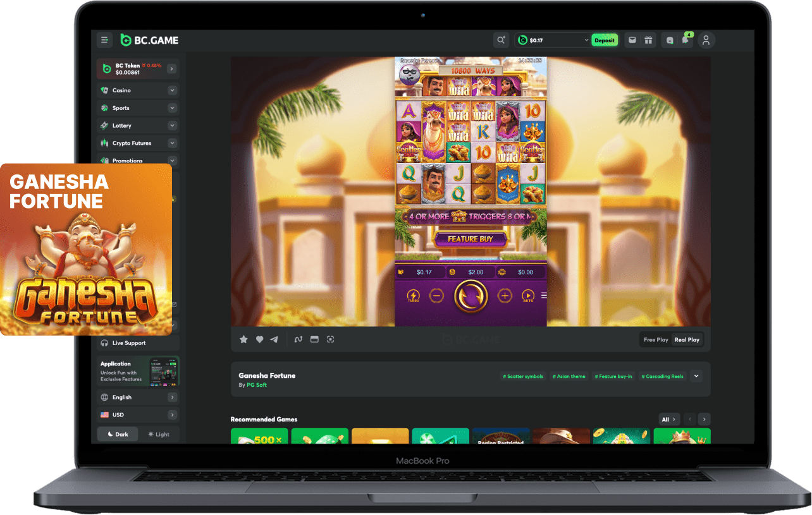Open the search in top bar
This screenshot has width=812, height=515.
click(x=501, y=40)
